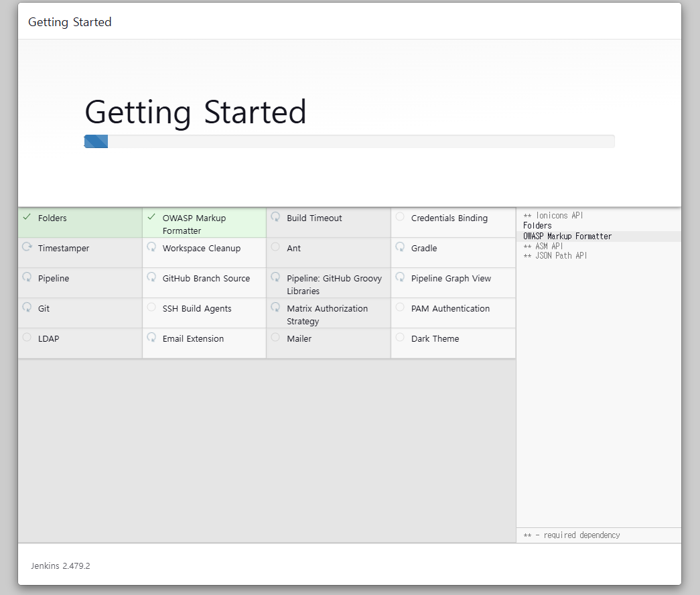Click '** ASM API' log entry
The height and width of the screenshot is (595, 700).
coord(543,246)
